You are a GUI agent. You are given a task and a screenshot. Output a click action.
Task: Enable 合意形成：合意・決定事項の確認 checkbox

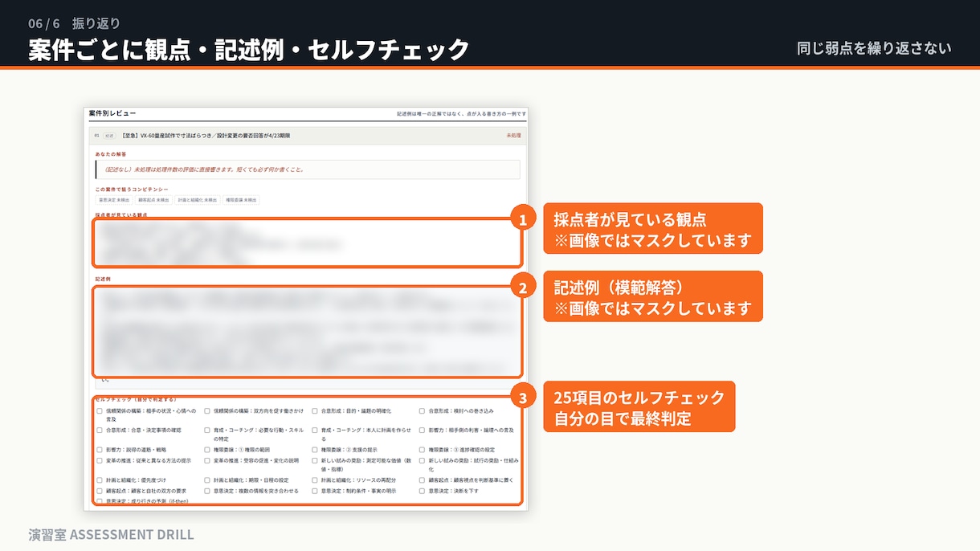pyautogui.click(x=100, y=431)
